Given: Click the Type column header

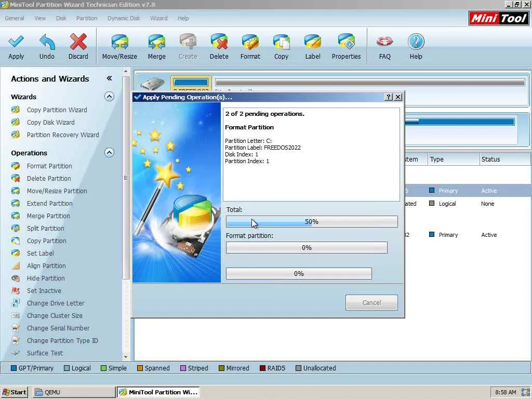Looking at the screenshot, I should [x=453, y=159].
